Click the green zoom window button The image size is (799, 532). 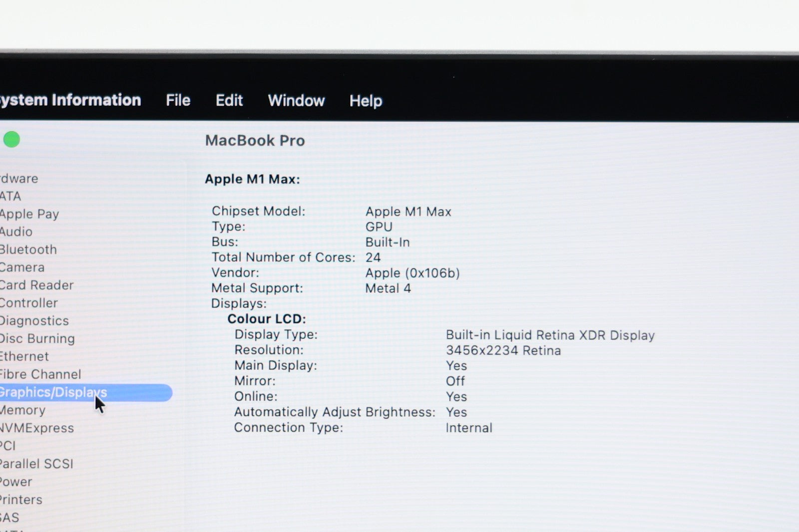point(11,140)
